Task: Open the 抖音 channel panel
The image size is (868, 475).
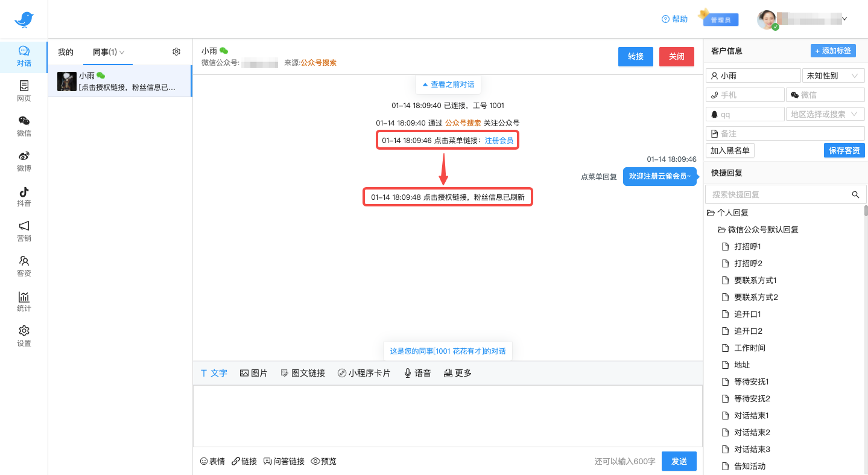Action: [x=24, y=197]
